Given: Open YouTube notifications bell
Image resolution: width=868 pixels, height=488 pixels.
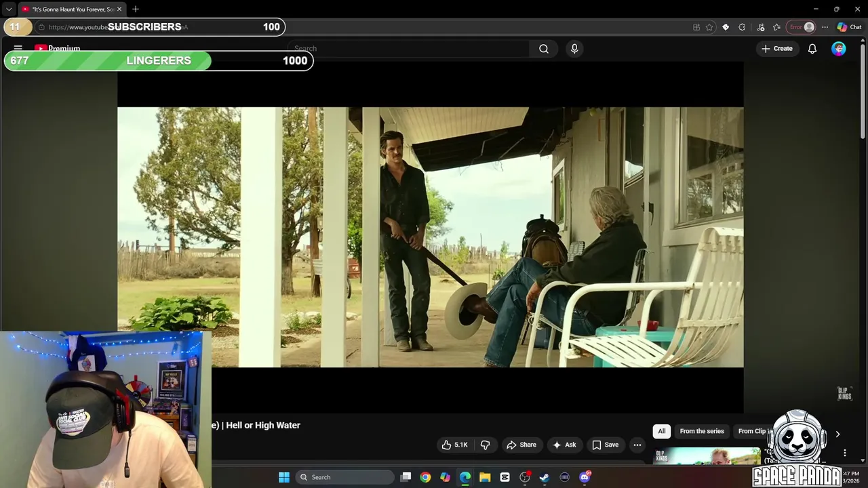Looking at the screenshot, I should click(812, 49).
